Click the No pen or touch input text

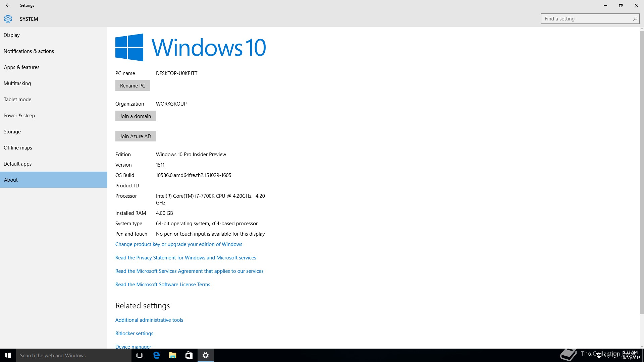click(x=210, y=234)
